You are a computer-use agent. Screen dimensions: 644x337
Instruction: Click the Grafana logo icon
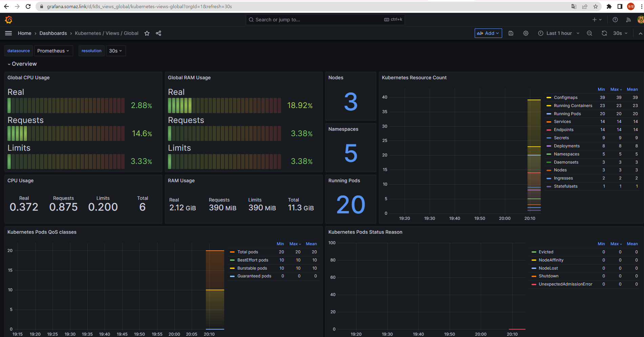[9, 20]
